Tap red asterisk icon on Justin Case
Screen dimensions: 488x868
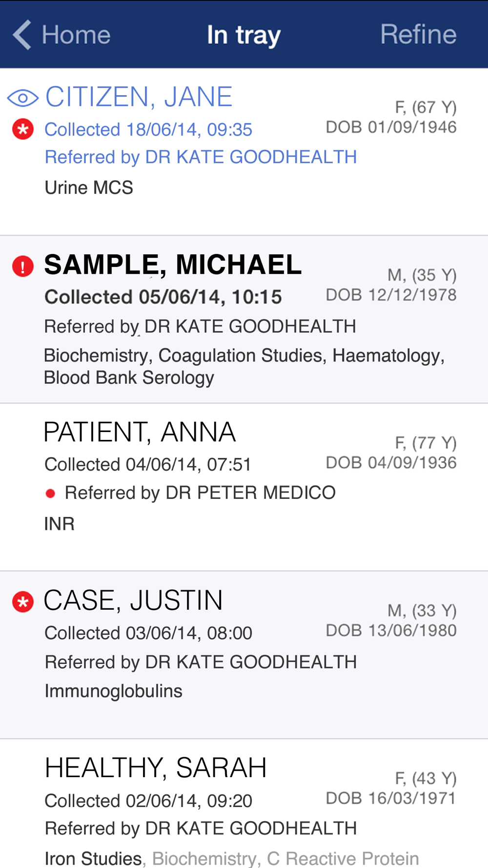23,602
